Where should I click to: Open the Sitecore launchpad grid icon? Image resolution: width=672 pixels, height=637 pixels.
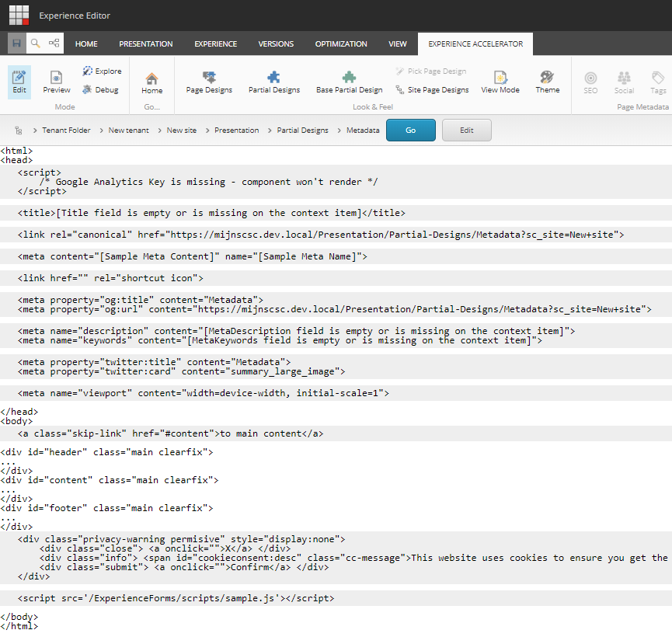(x=19, y=15)
